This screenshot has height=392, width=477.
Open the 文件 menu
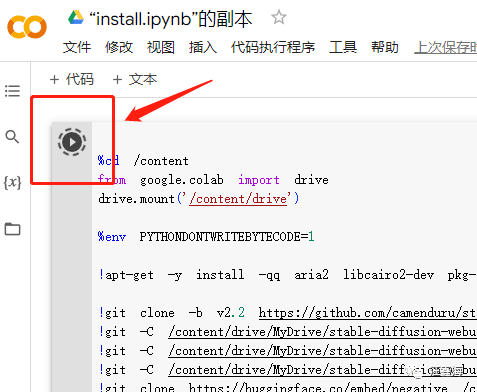(x=77, y=47)
